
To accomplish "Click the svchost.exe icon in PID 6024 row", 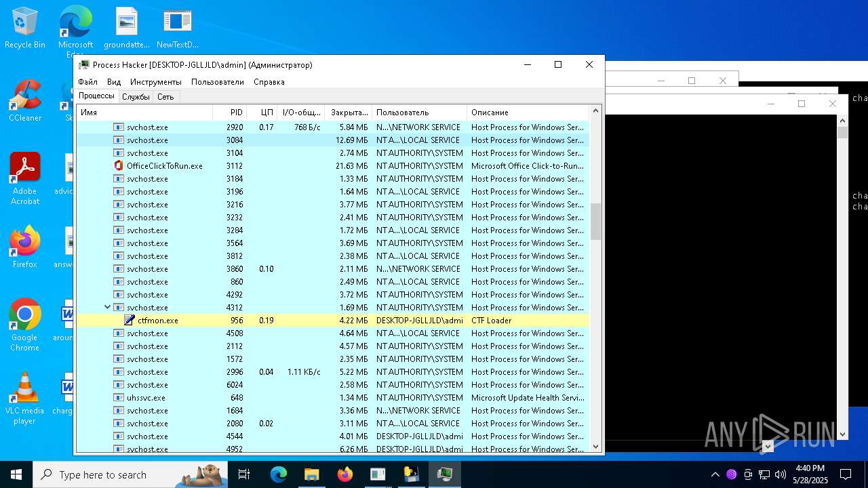I will tap(119, 385).
